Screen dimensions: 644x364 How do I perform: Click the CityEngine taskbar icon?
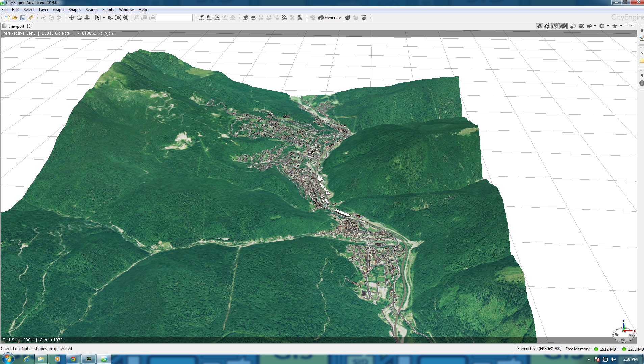pos(104,359)
